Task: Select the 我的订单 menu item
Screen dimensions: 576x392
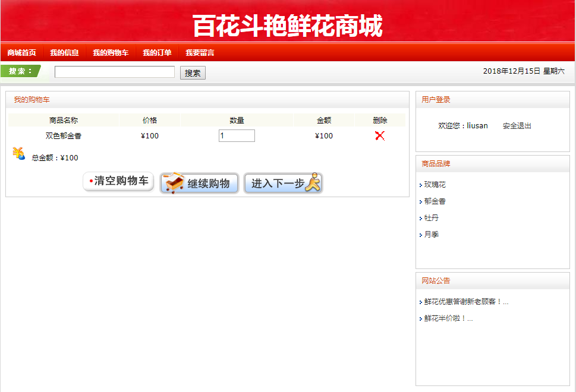Action: (x=157, y=52)
